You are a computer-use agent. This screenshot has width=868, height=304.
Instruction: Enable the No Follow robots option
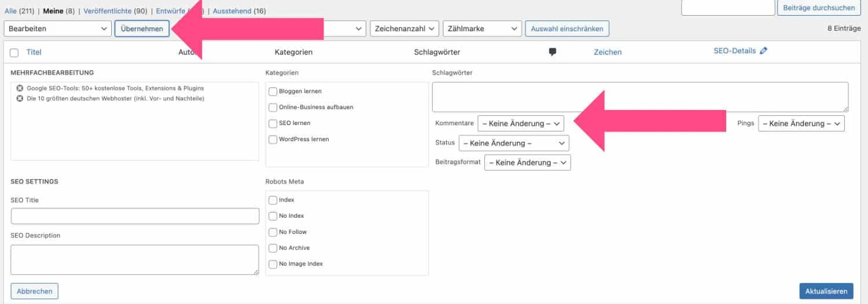273,232
